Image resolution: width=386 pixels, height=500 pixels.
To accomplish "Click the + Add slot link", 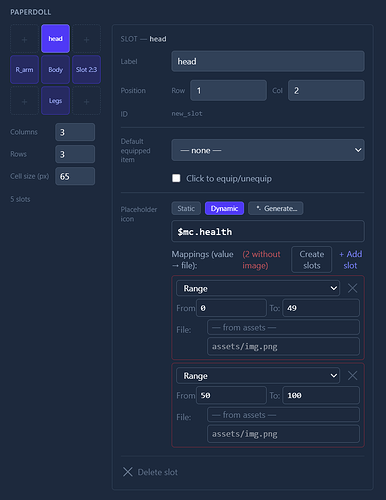I will pos(350,260).
